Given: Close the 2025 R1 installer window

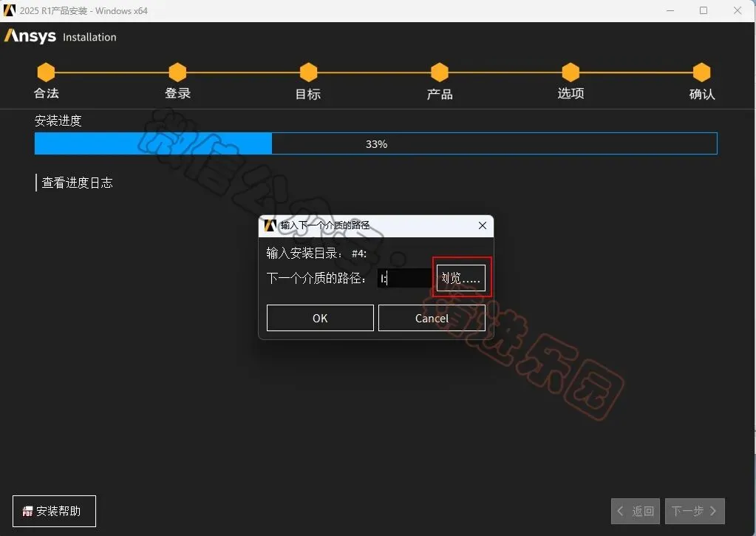Looking at the screenshot, I should coord(738,10).
